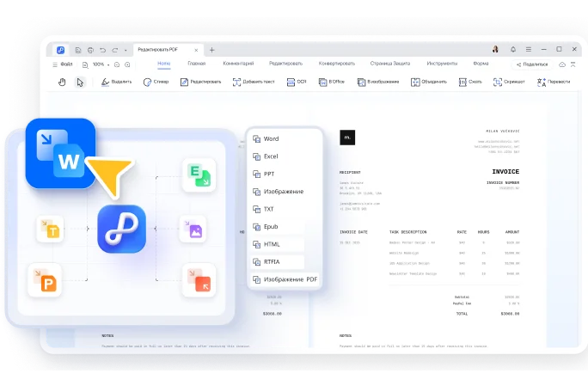Screen dimensions: 588x392
Task: Undo the last action
Action: (x=103, y=50)
